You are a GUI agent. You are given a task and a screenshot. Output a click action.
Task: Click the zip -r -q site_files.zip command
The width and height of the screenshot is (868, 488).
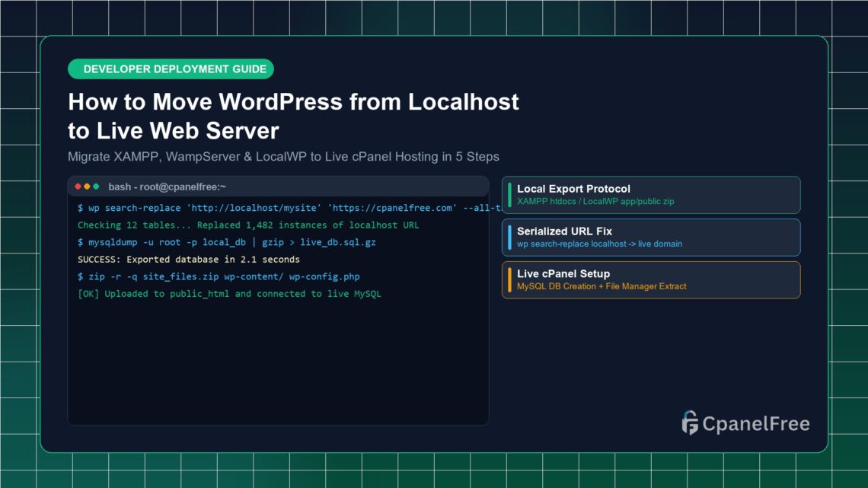click(219, 276)
